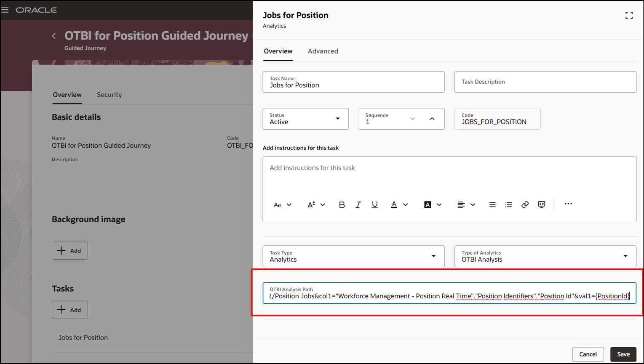
Task: Click the insert media icon in editor toolbar
Action: point(542,205)
